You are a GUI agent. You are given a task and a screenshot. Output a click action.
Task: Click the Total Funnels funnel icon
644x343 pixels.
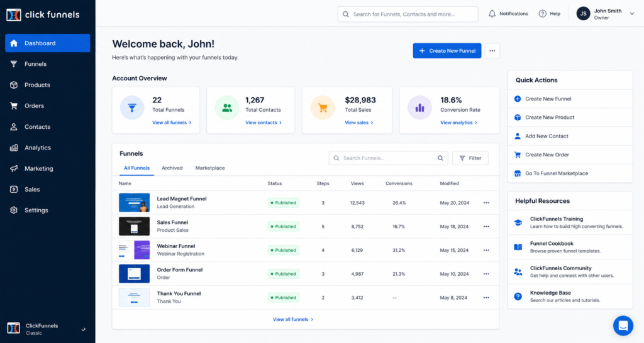point(132,108)
